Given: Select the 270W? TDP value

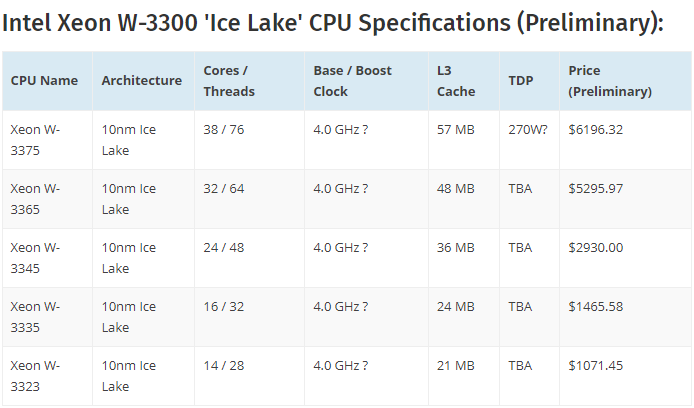Looking at the screenshot, I should point(528,129).
